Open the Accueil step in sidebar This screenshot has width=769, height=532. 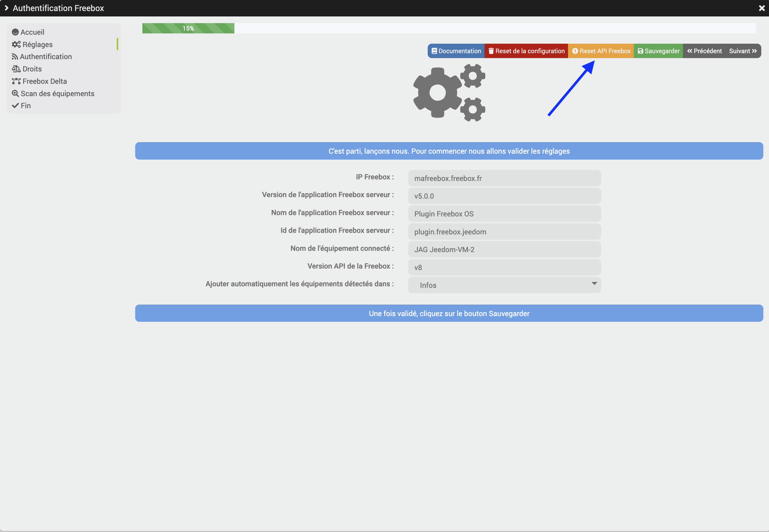pos(28,32)
